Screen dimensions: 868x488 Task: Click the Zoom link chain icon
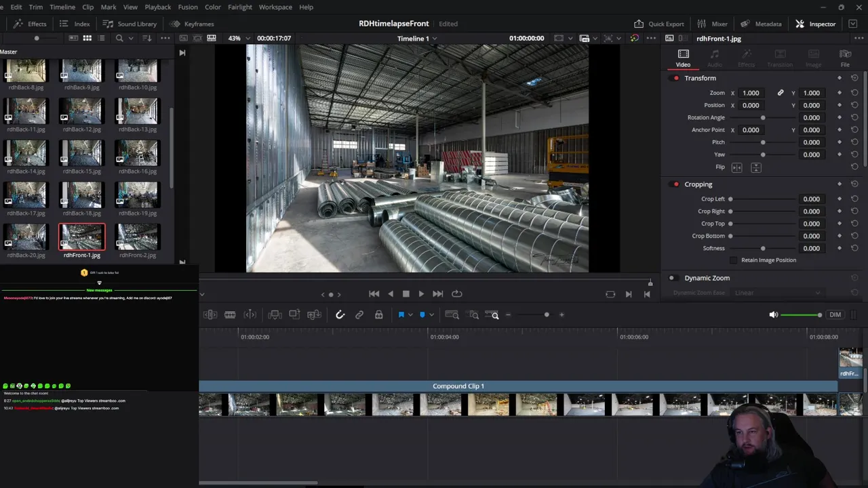coord(781,93)
